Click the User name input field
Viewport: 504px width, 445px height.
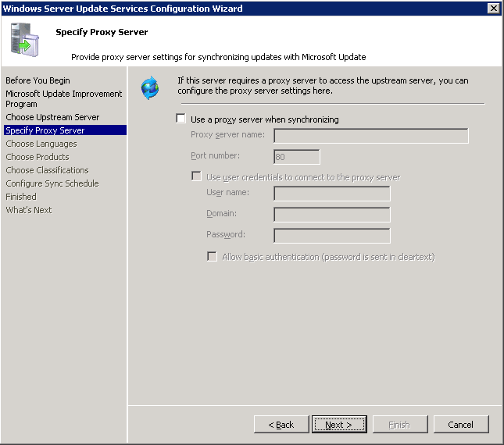332,194
